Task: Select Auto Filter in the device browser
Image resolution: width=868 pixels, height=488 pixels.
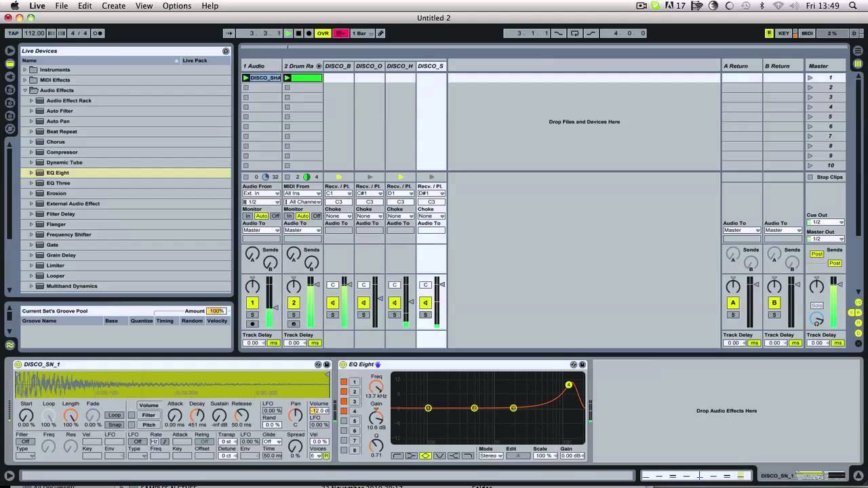Action: (60, 111)
